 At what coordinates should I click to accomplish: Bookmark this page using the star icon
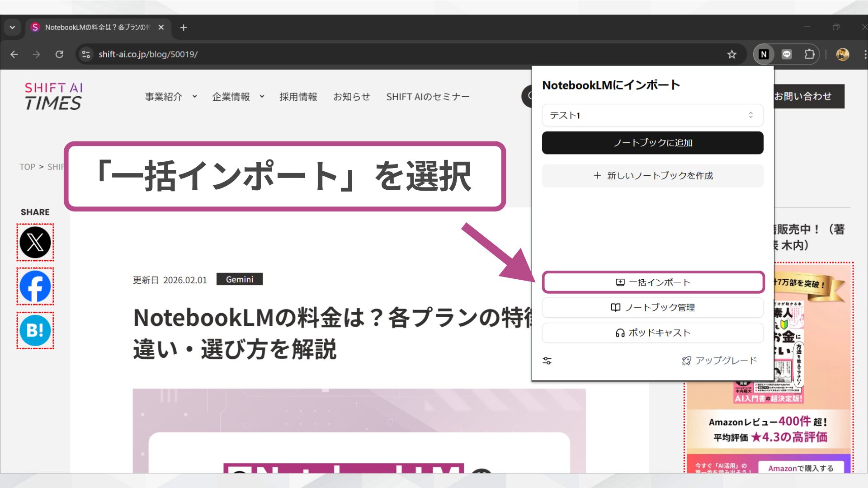(x=731, y=54)
